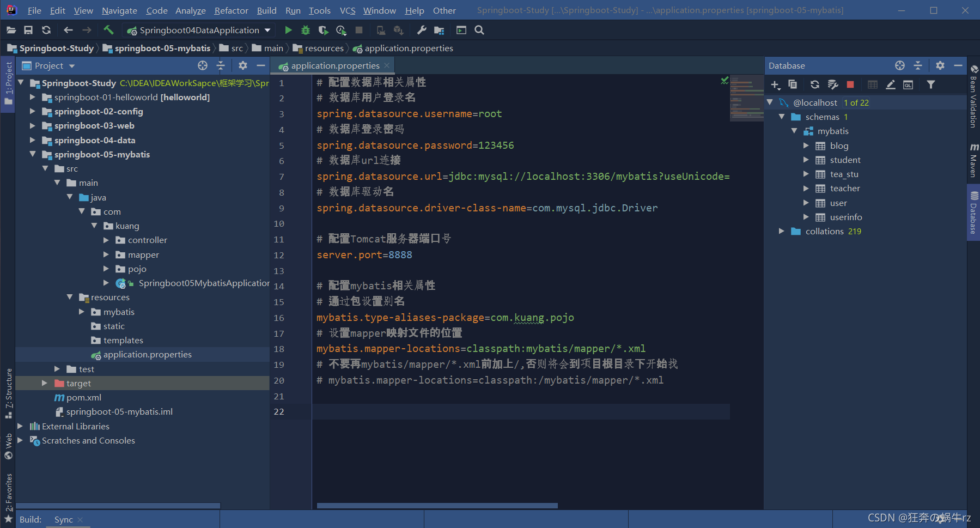The image size is (980, 528).
Task: Stop the running process main toolbar icon
Action: click(x=359, y=30)
